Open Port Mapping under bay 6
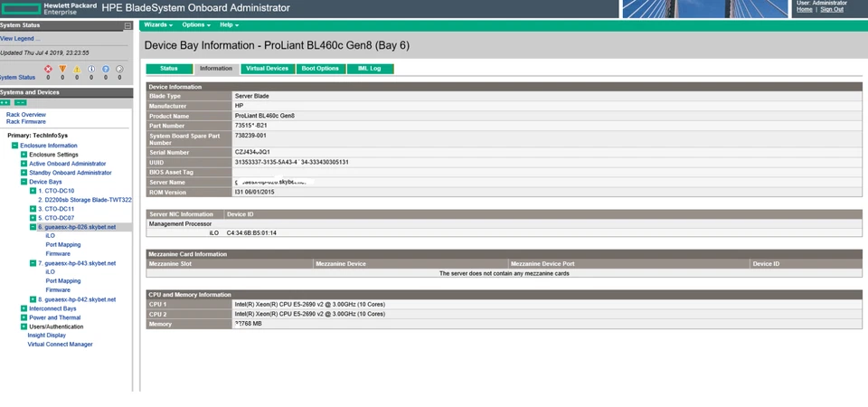868x407 pixels. (x=63, y=245)
